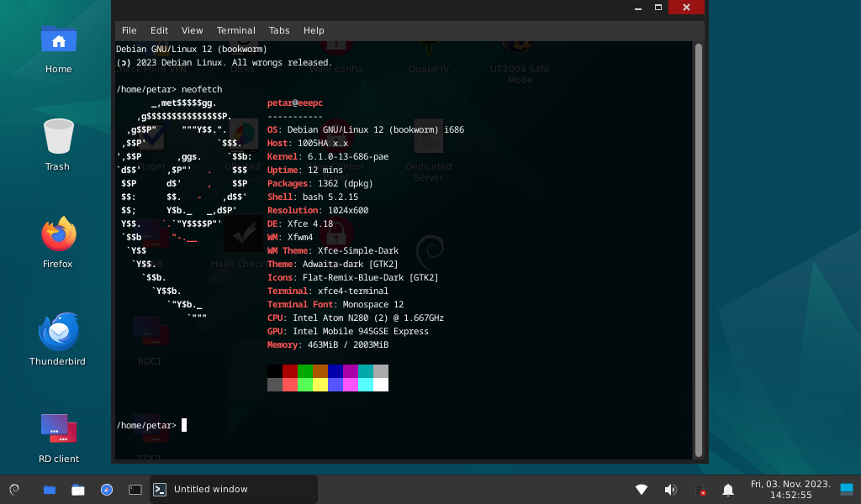Click the petar@eeepc text in the terminal
Screen dimensions: 861x504
(x=295, y=103)
